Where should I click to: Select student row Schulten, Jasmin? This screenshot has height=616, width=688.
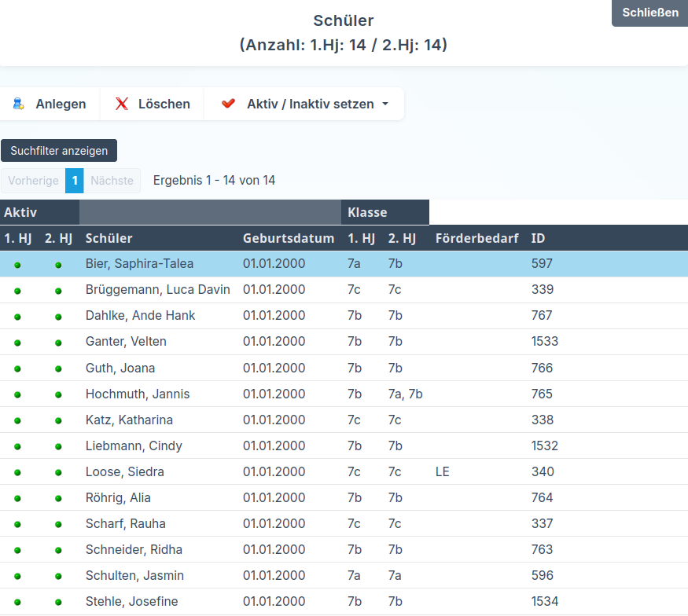pyautogui.click(x=134, y=576)
